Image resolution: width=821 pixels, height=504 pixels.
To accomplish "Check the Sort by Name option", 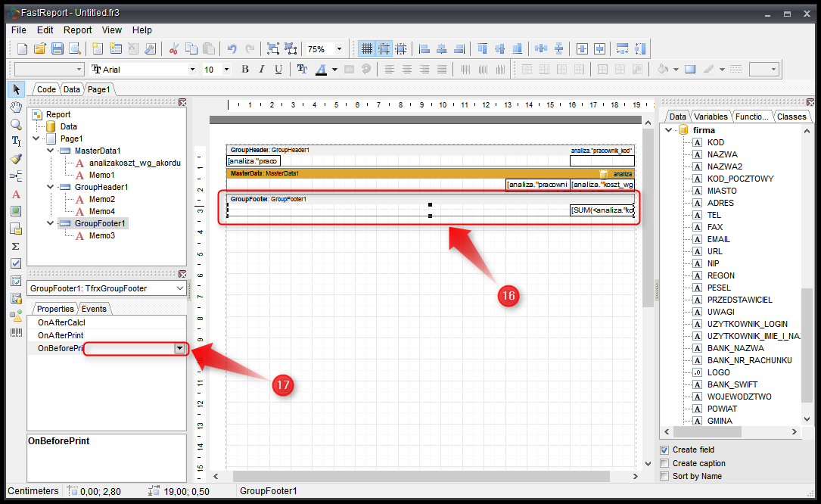I will (664, 476).
